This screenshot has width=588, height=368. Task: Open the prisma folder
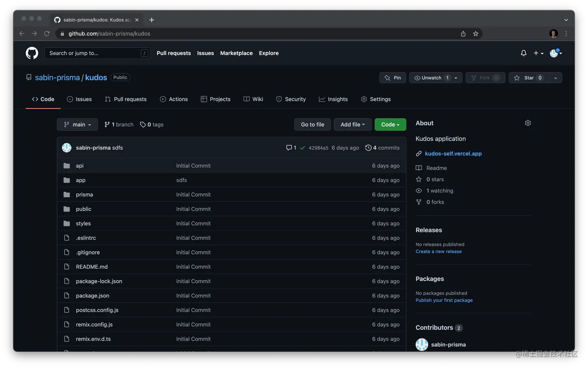84,195
